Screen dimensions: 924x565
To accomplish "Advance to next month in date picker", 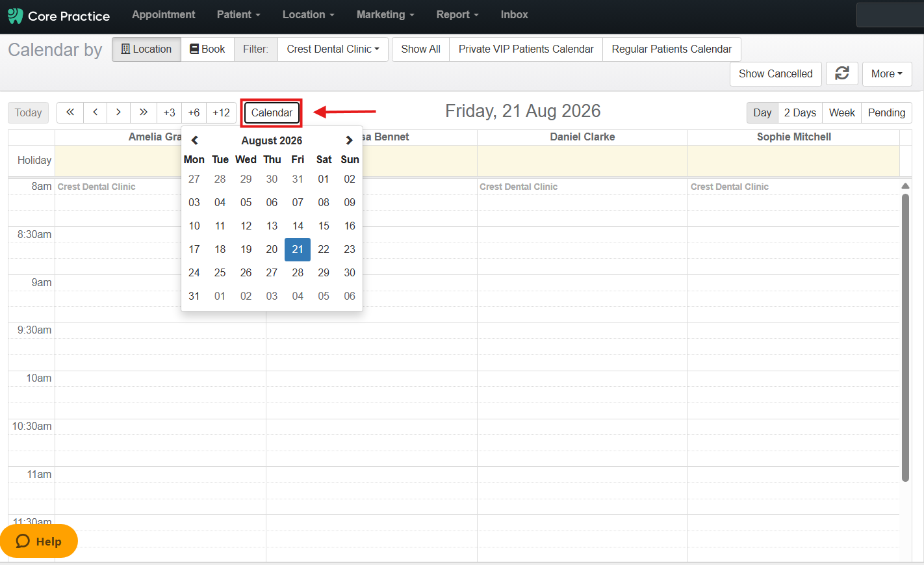I will pos(349,140).
